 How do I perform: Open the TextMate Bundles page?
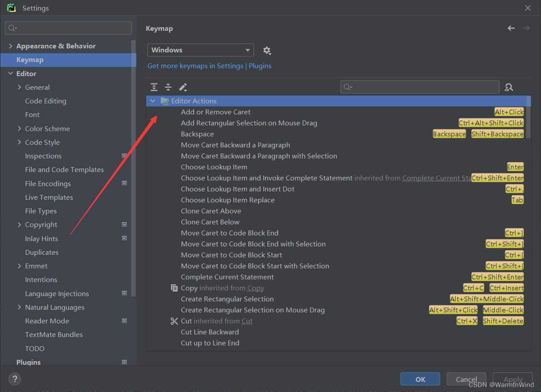pyautogui.click(x=54, y=334)
